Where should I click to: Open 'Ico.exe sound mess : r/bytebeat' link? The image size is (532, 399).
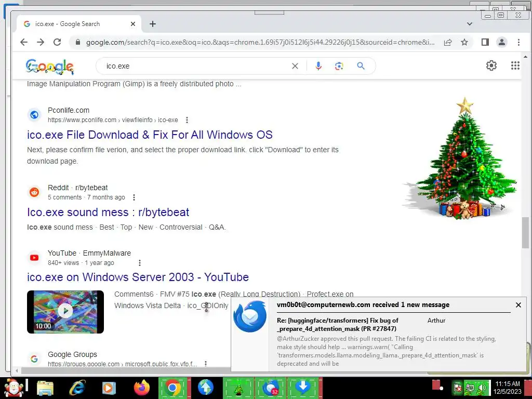108,212
